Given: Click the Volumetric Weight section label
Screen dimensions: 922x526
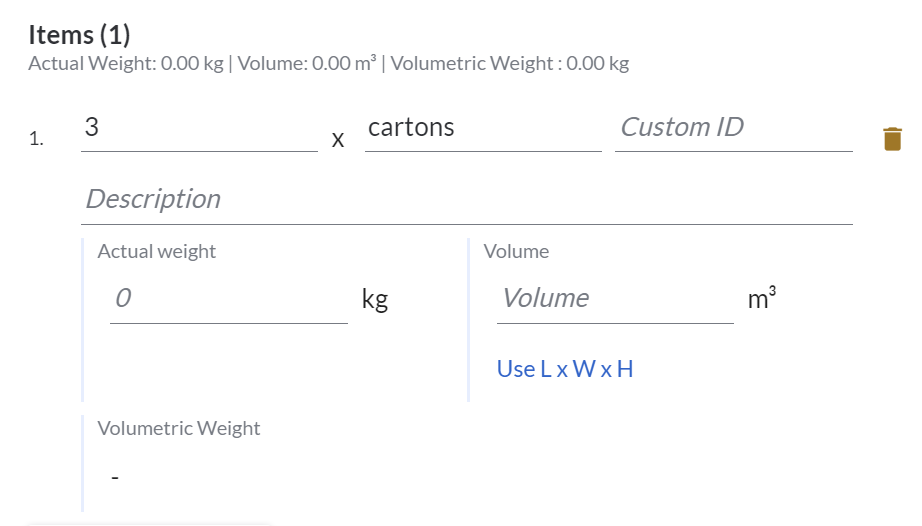Looking at the screenshot, I should coord(178,429).
